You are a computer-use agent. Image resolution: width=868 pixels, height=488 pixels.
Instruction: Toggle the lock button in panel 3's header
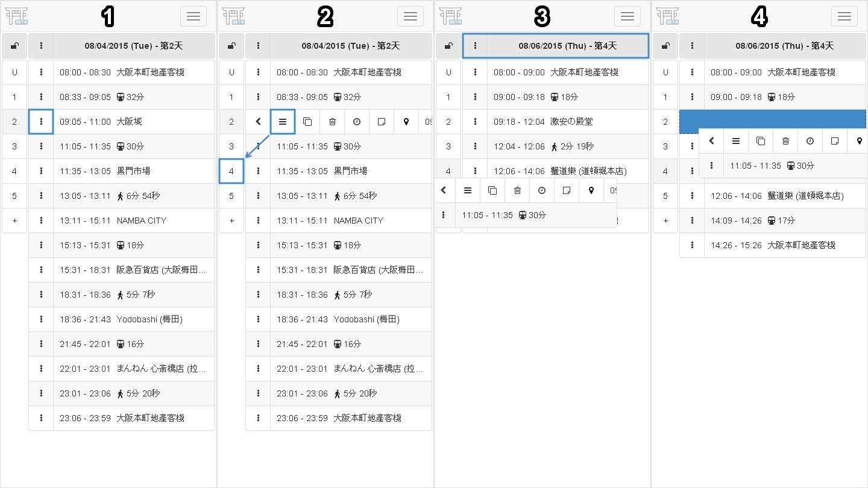pos(448,46)
